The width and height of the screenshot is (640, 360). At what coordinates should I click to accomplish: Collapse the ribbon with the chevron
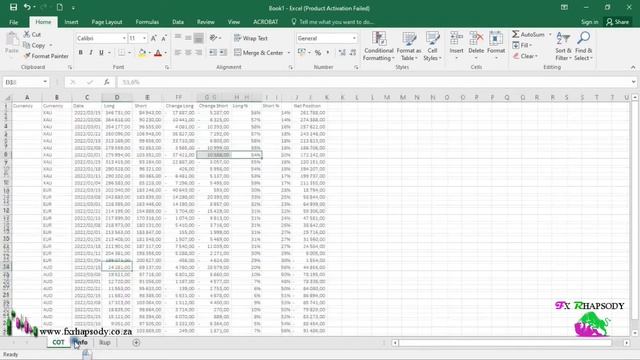(633, 67)
